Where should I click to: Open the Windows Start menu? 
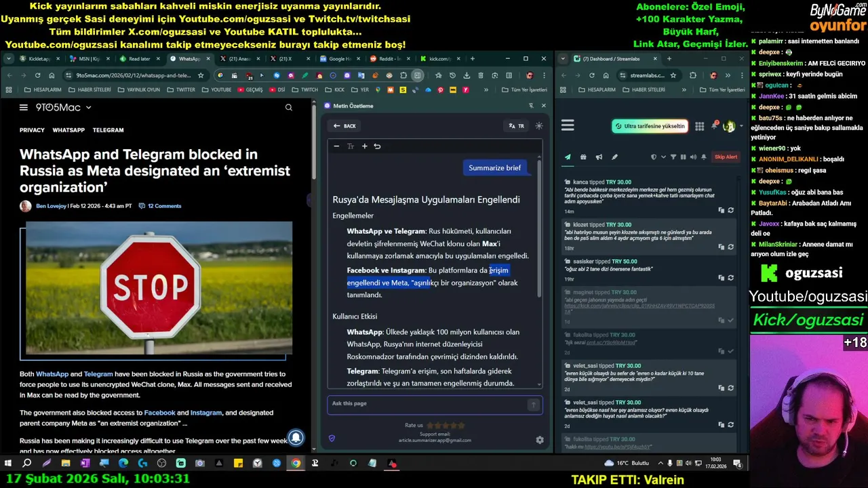coord(8,464)
